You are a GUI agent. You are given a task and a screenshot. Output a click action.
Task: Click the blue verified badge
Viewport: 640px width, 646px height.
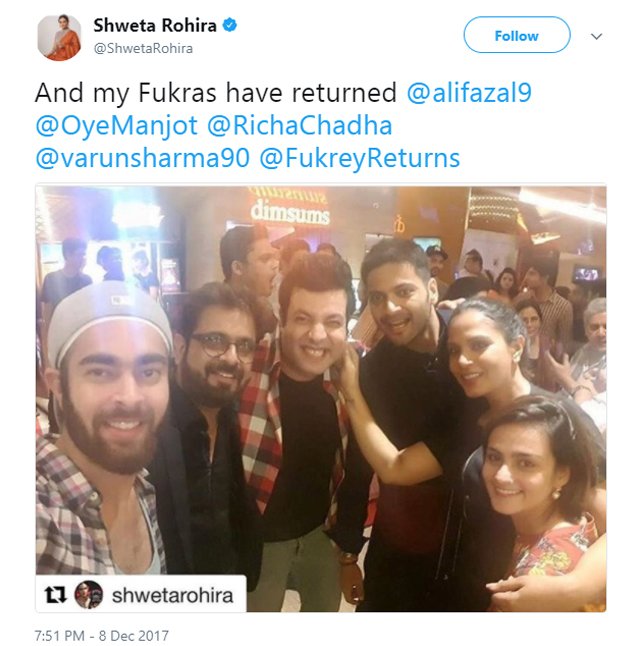(230, 25)
